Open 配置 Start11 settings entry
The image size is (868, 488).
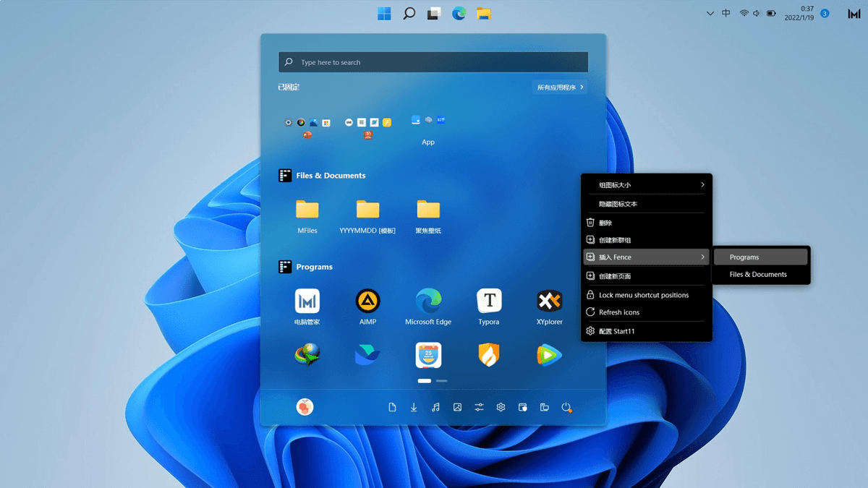coord(646,331)
